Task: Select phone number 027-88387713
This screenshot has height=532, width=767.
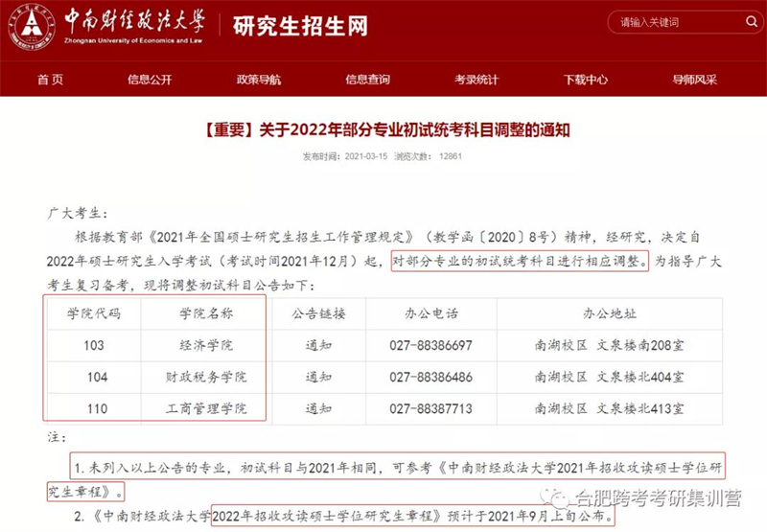Action: tap(430, 408)
